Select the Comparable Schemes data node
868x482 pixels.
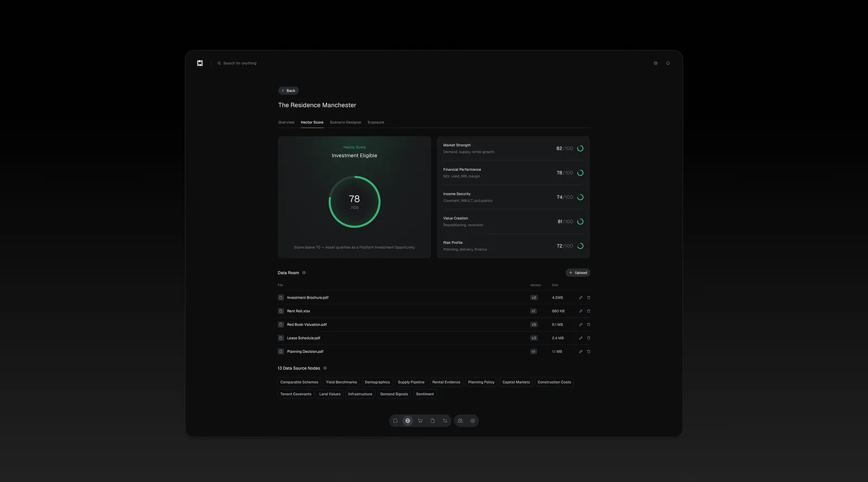point(299,382)
